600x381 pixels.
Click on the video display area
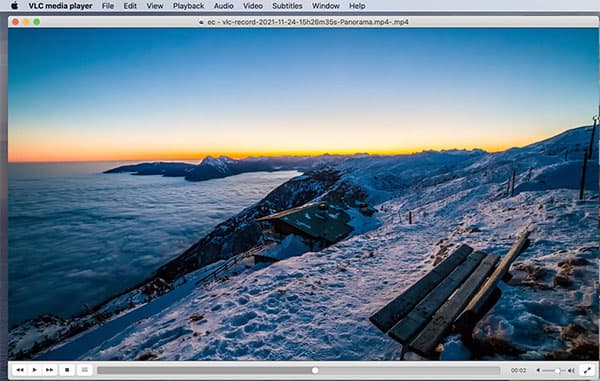click(x=303, y=194)
